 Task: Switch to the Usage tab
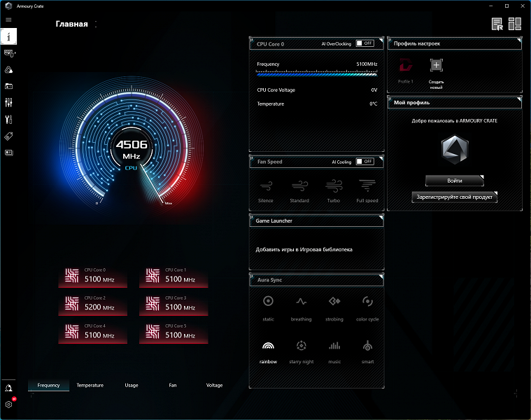(132, 385)
